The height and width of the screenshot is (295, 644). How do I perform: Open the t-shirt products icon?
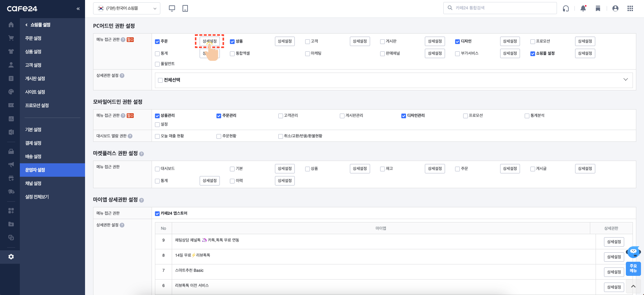[11, 51]
